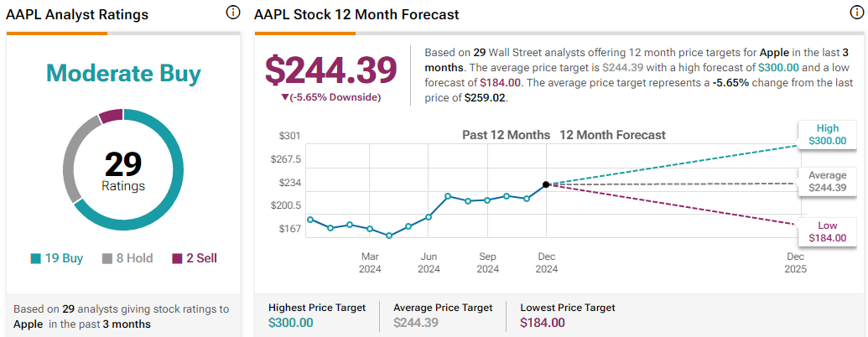Click the 29 Ratings donut center
The width and height of the screenshot is (868, 337).
click(123, 170)
